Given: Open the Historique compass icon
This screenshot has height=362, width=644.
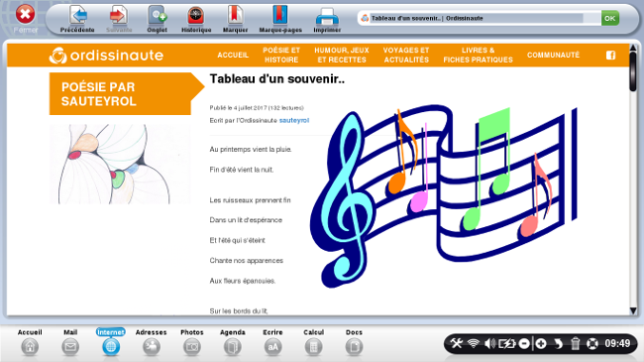Looking at the screenshot, I should coord(196,16).
